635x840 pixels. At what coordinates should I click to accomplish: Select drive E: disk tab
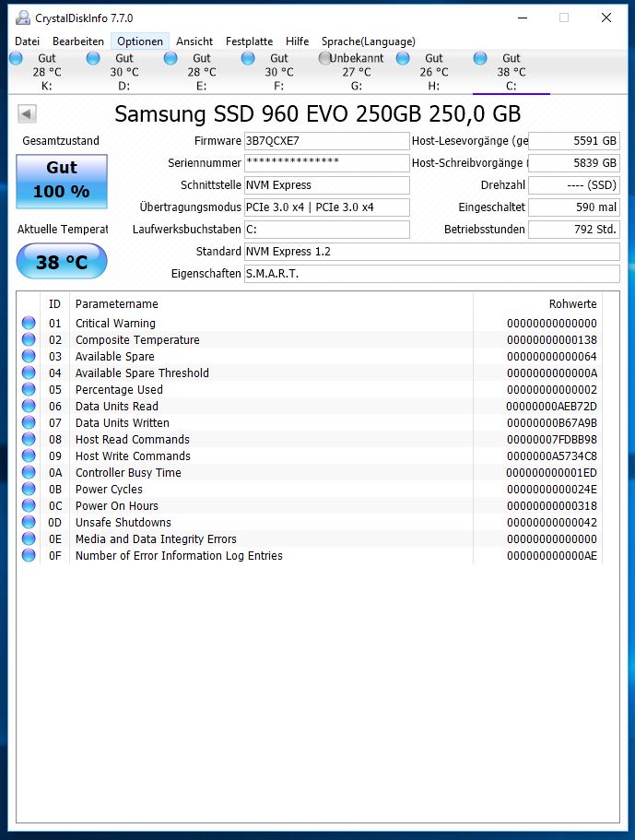202,72
